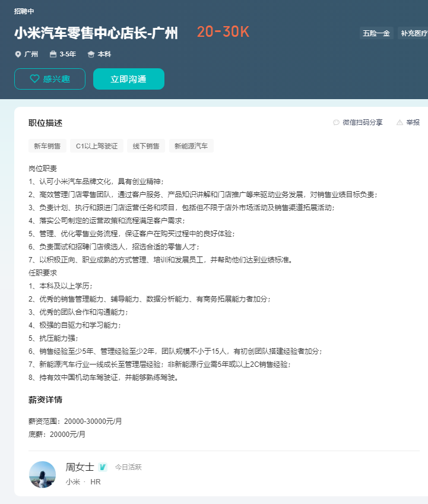Click 底薪：20000元/月 line

point(57,435)
